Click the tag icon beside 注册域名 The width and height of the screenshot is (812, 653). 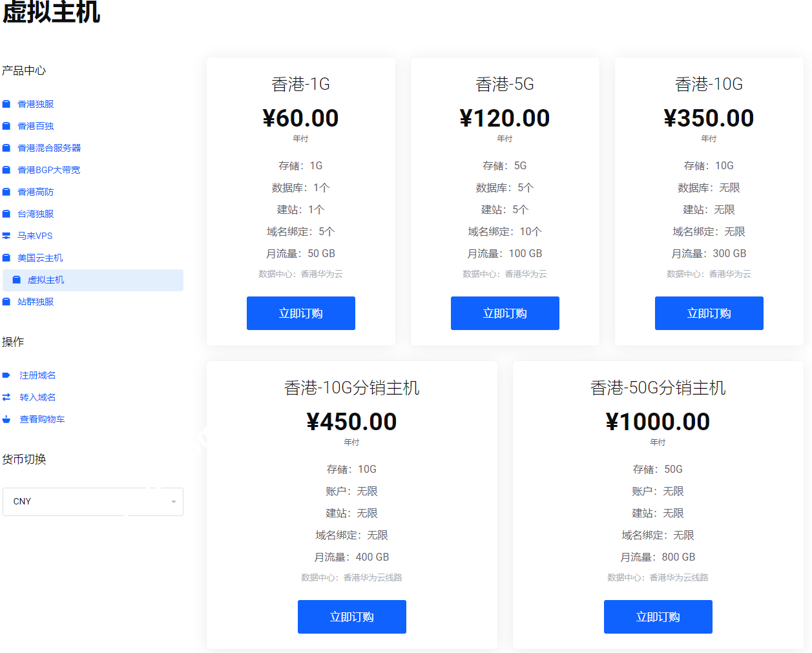click(x=6, y=375)
